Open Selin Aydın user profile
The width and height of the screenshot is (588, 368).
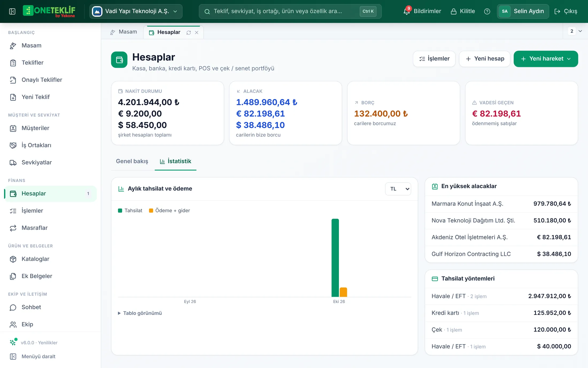point(523,11)
